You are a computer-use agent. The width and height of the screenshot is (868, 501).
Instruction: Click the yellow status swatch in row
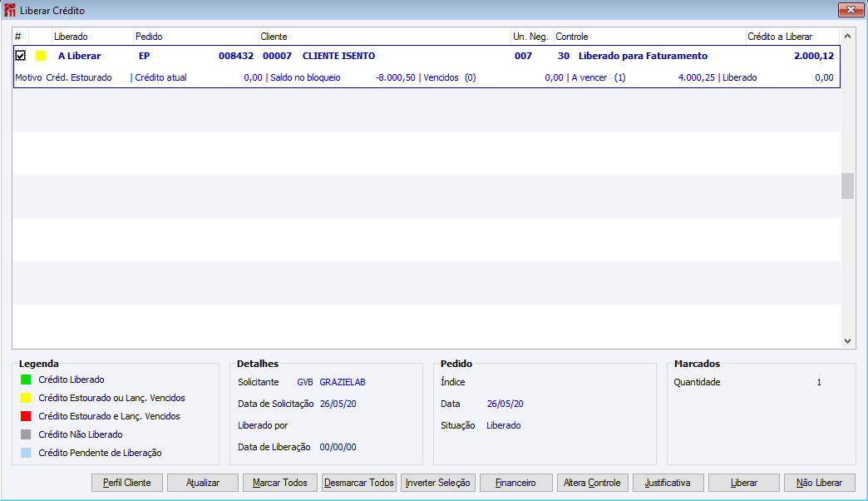coord(41,56)
